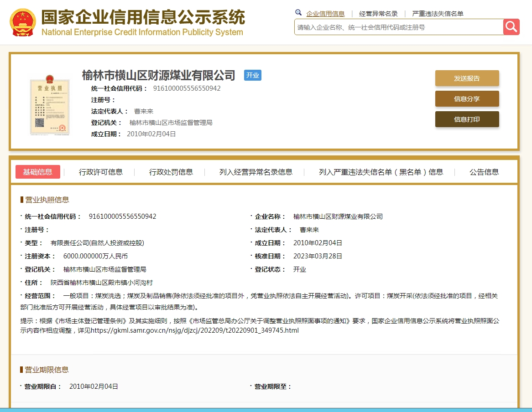Click the 信息分享 button
The height and width of the screenshot is (412, 532).
click(x=467, y=99)
